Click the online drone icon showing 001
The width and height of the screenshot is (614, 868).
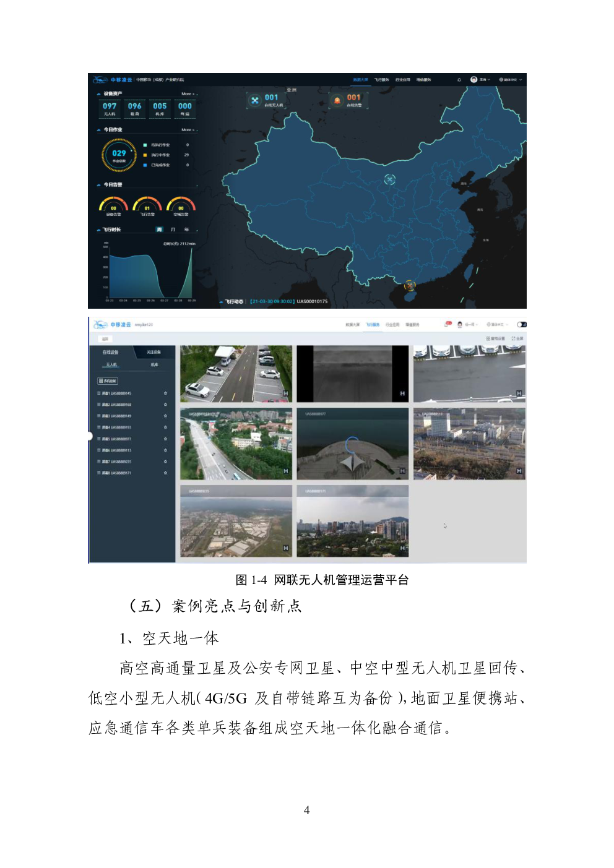tap(255, 100)
